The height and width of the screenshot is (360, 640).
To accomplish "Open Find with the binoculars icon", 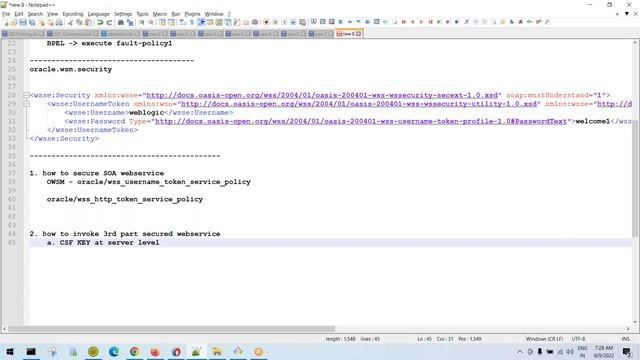I will [x=121, y=22].
